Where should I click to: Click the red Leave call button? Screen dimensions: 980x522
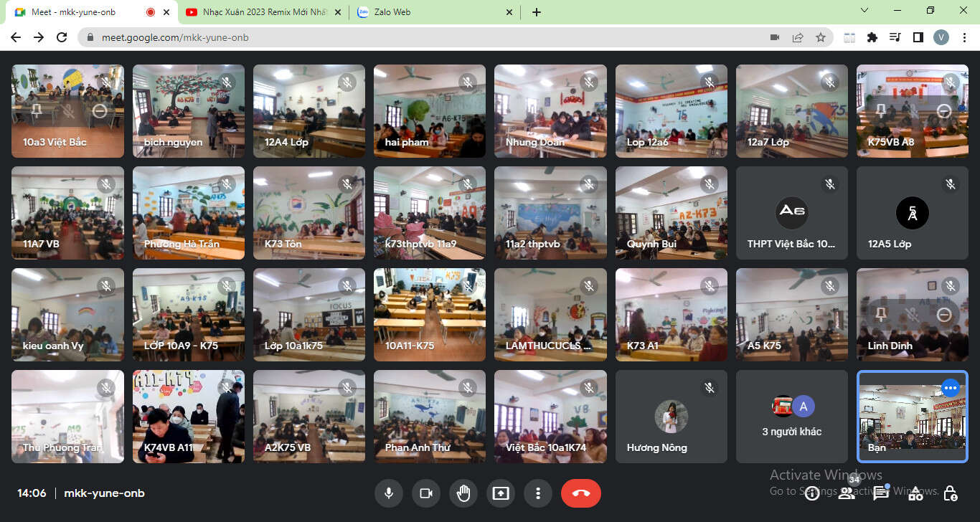tap(581, 493)
